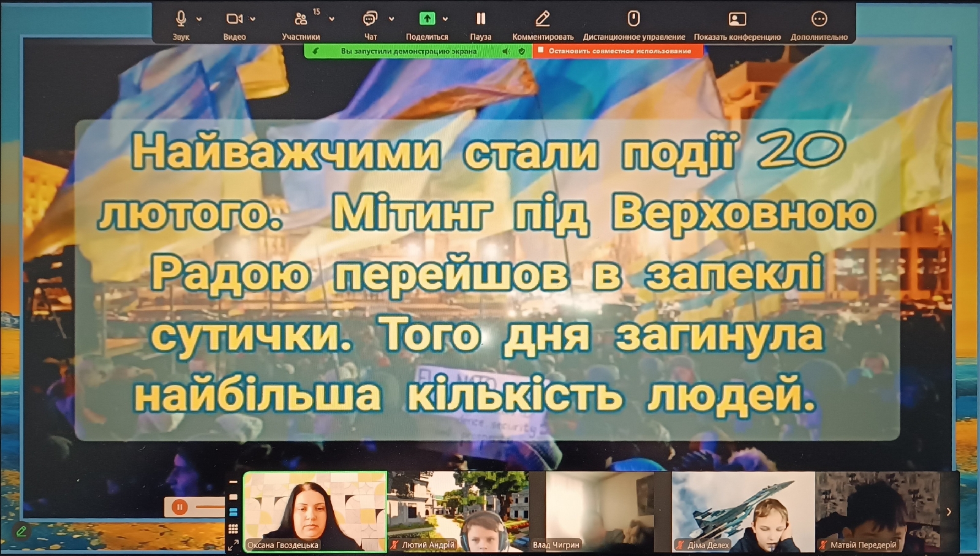Click the slide text 'Найважчими стали події'

tap(434, 152)
